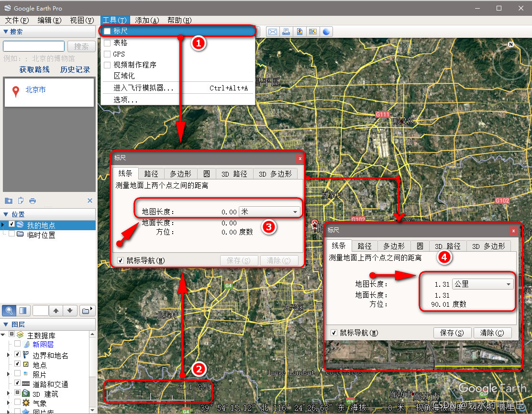
Task: Expand the 照片 layer node
Action: pos(9,374)
